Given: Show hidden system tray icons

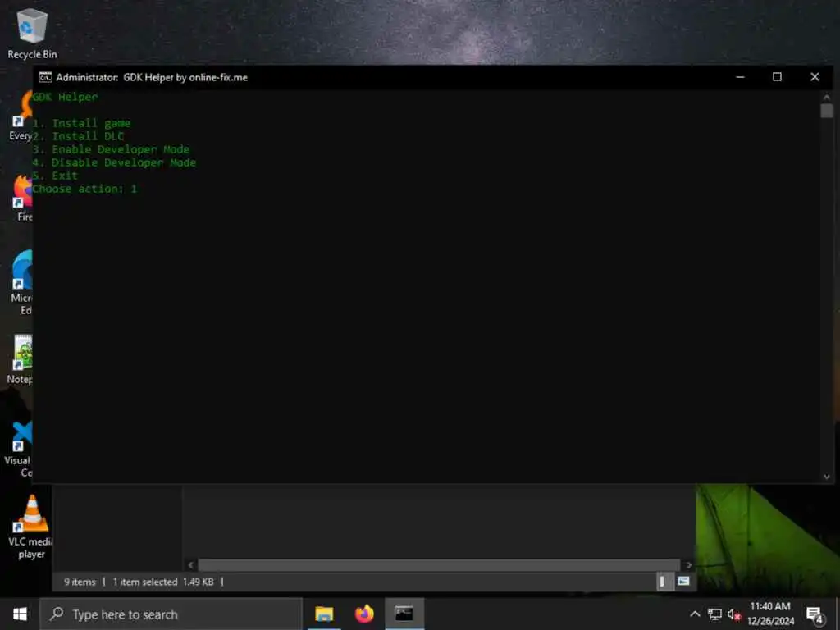Looking at the screenshot, I should click(x=695, y=614).
